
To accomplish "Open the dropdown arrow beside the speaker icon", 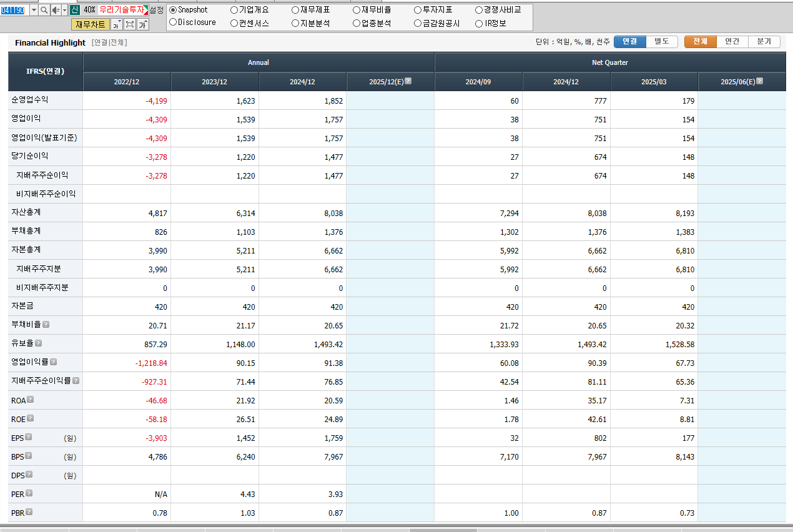I will [64, 10].
